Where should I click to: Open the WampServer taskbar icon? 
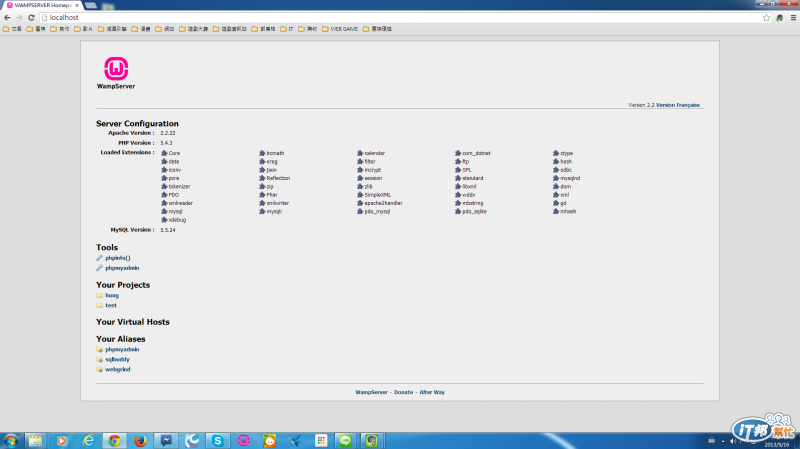[x=243, y=441]
